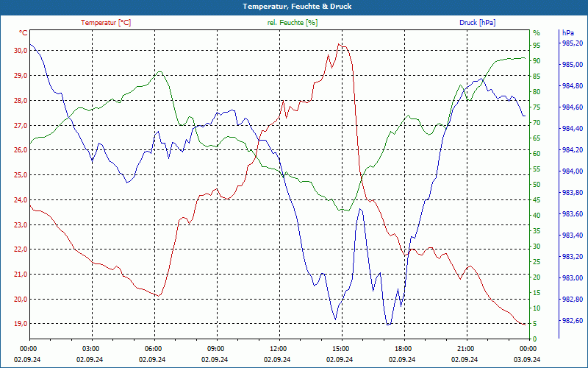588x368 pixels.
Task: Click the 10 humidity axis value
Action: point(537,308)
